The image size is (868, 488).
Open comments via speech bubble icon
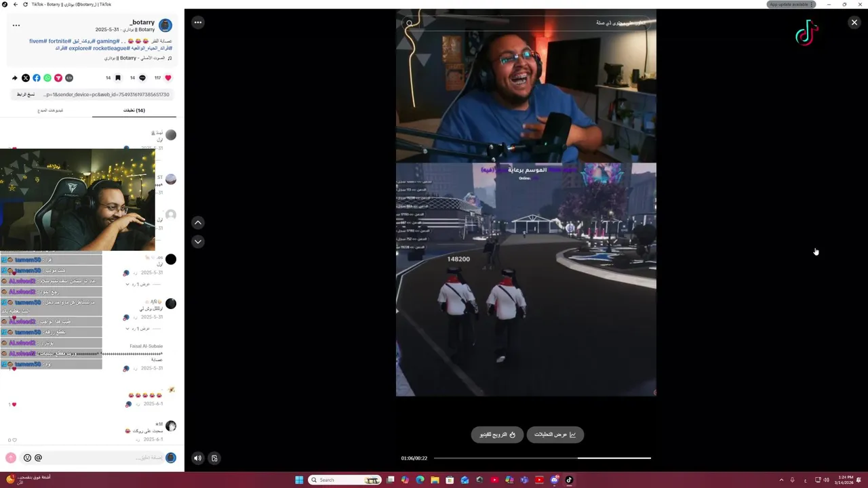142,78
